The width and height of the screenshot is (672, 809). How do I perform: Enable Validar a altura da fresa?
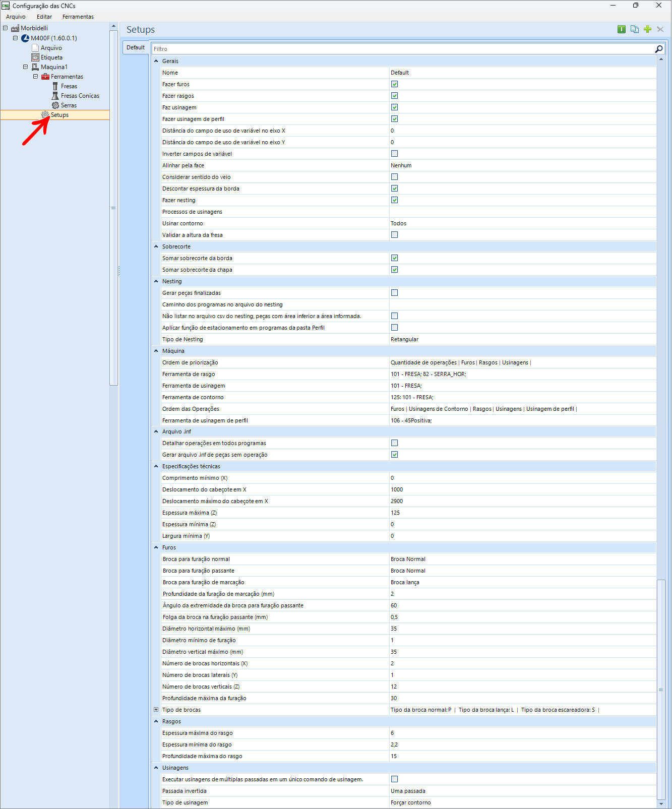click(x=395, y=235)
